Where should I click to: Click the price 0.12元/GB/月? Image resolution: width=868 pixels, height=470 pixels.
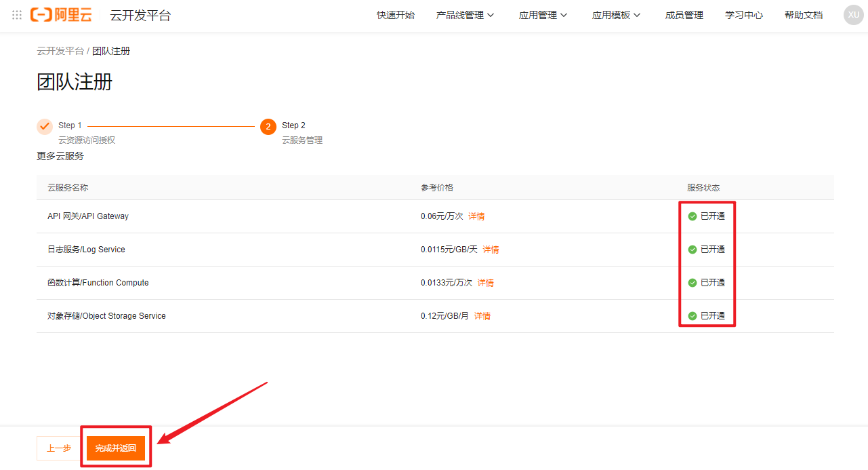click(445, 316)
